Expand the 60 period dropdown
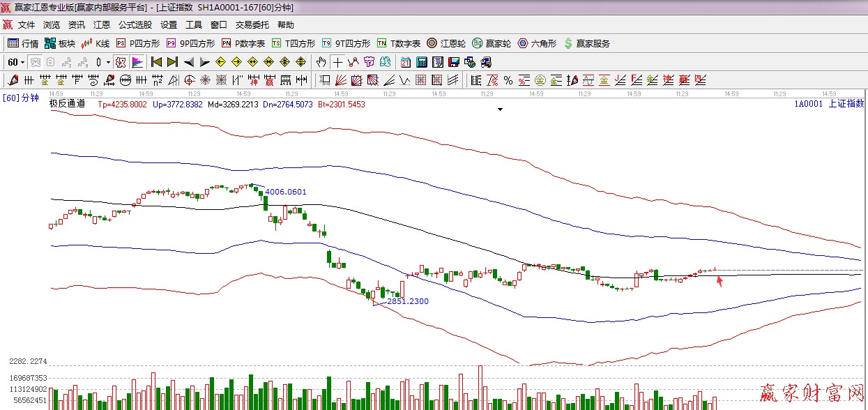This screenshot has height=410, width=868. coord(16,62)
